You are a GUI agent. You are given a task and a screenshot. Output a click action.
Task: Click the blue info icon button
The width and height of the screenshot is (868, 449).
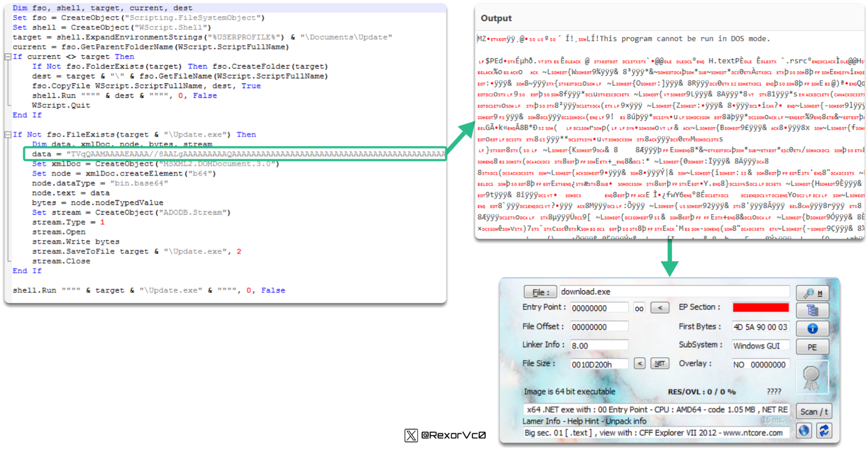click(812, 329)
